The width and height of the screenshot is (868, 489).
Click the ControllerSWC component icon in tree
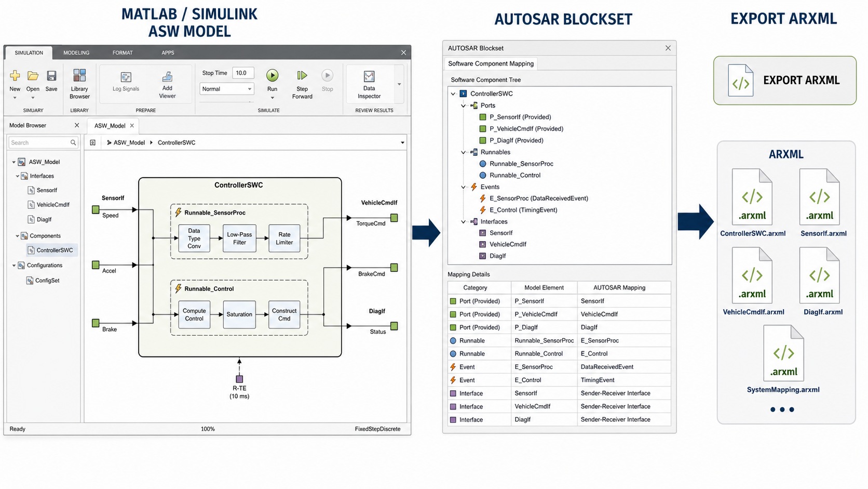[x=31, y=250]
